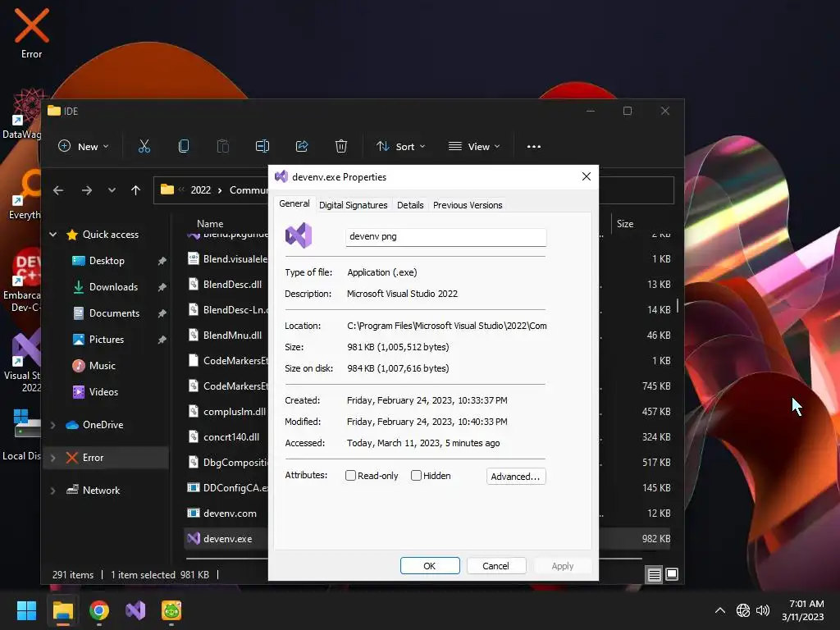This screenshot has width=840, height=630.
Task: Click the Delete trash icon in Explorer toolbar
Action: 341,146
